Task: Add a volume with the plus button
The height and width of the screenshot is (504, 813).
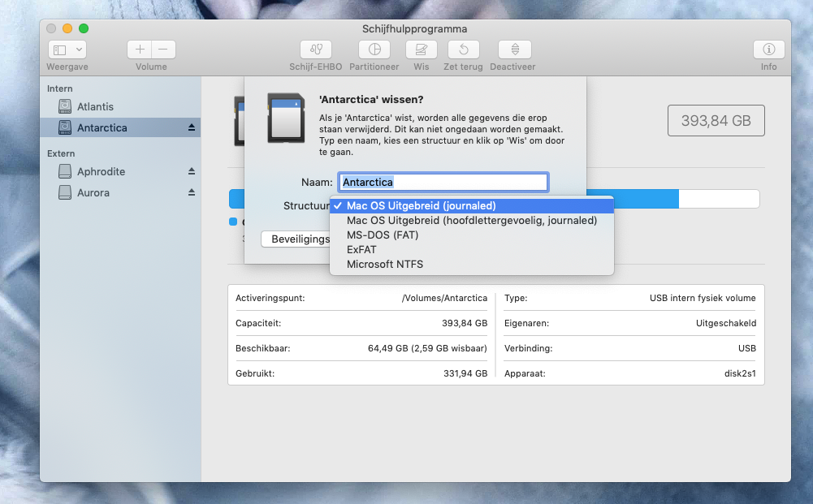Action: [x=140, y=50]
